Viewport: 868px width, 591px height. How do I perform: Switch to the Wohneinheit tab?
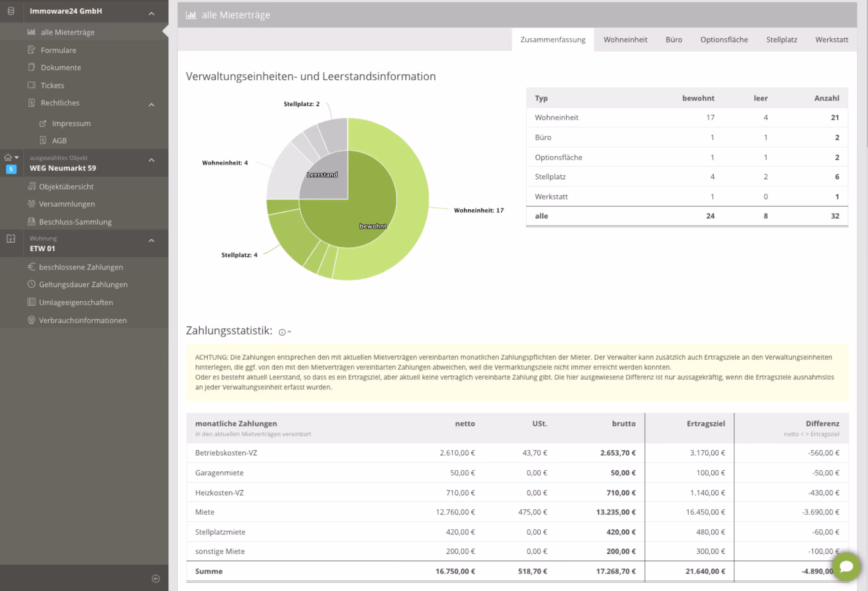coord(625,40)
